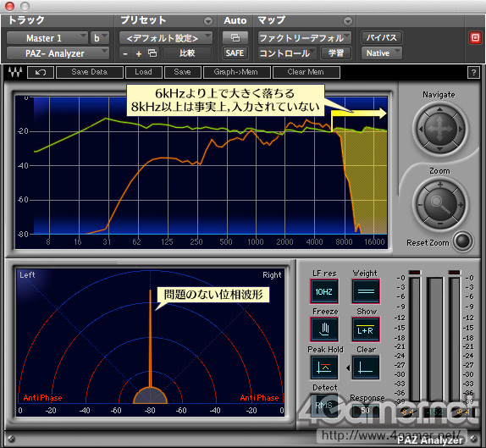The height and width of the screenshot is (448, 486).
Task: Click the minus previous preset button
Action: coord(125,53)
